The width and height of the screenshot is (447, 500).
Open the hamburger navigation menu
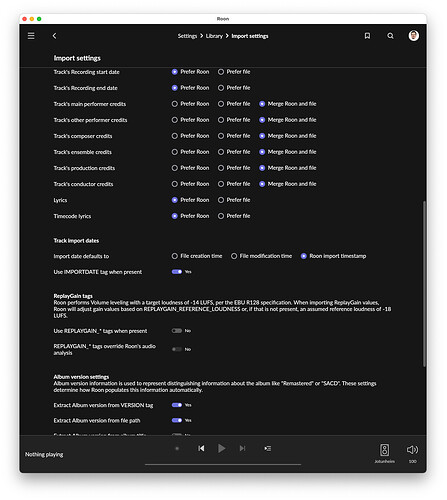pyautogui.click(x=31, y=36)
